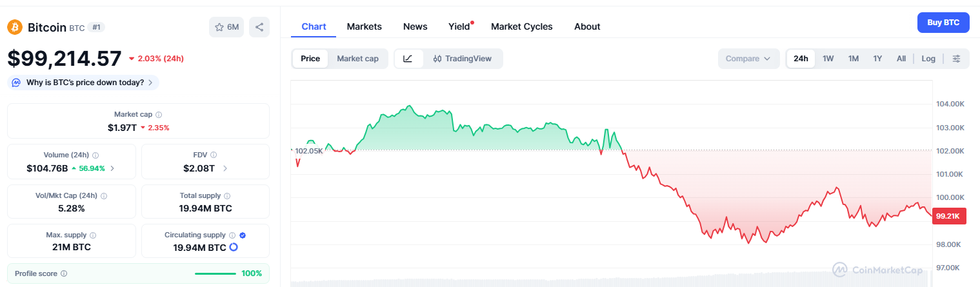Open chart settings sliders icon
This screenshot has width=980, height=287.
point(957,59)
